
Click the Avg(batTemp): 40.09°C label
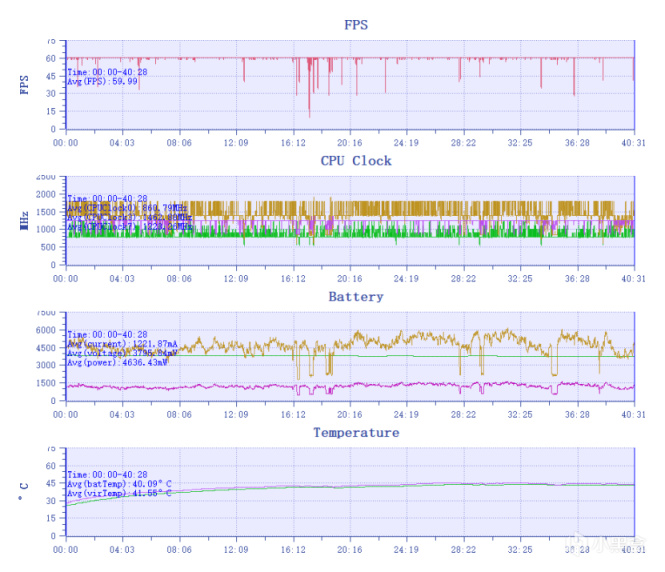[120, 484]
